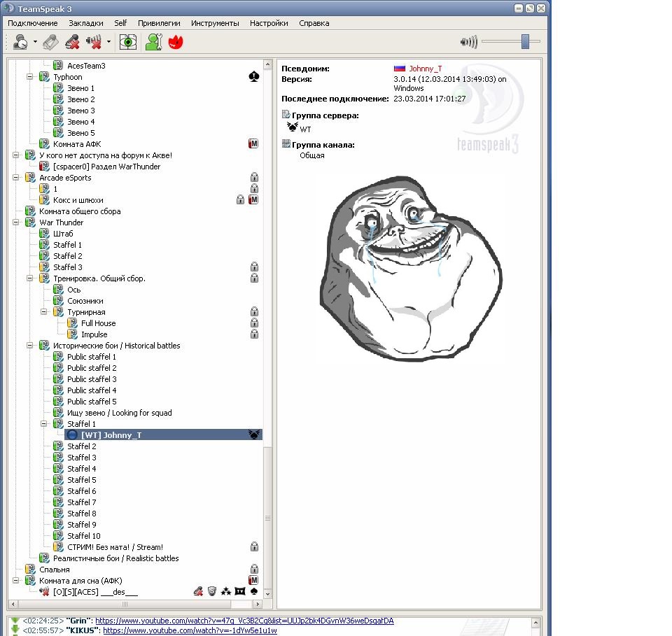
Task: Click the blue status circle of Johnny_T
Action: 72,435
